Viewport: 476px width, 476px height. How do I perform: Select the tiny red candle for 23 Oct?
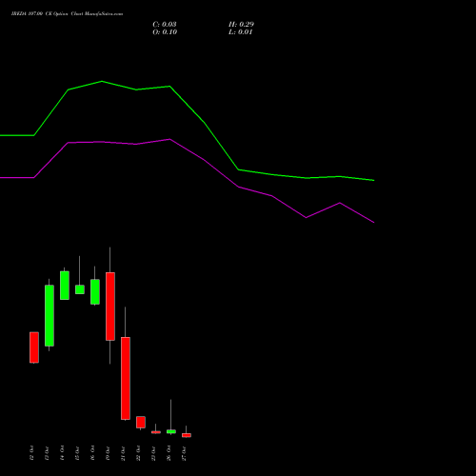coord(156,432)
